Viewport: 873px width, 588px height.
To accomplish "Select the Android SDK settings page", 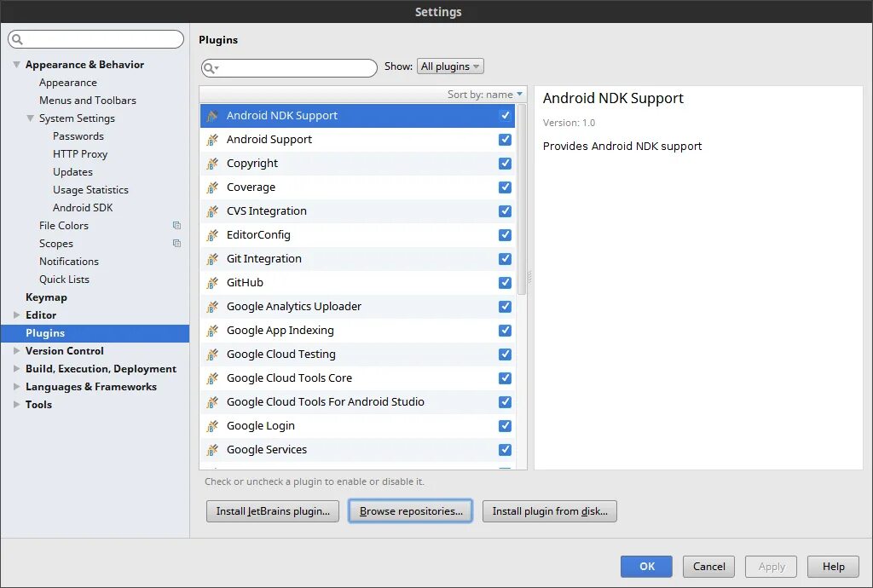I will coord(83,207).
